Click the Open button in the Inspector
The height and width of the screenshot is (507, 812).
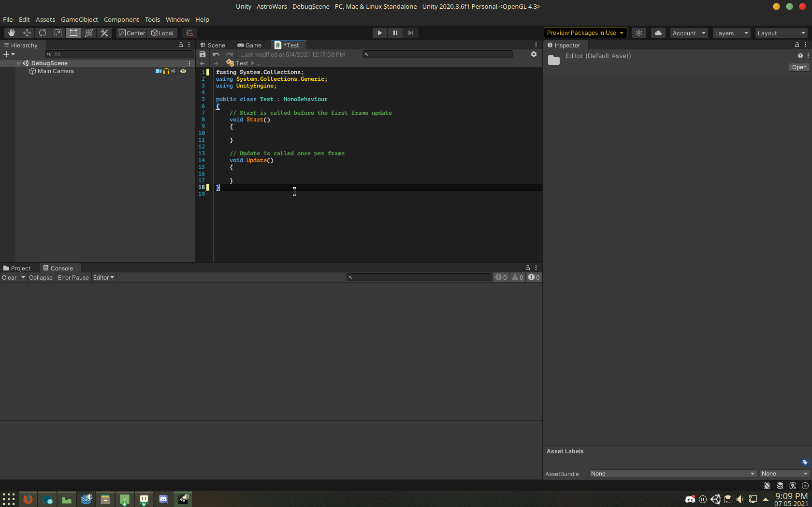[798, 67]
